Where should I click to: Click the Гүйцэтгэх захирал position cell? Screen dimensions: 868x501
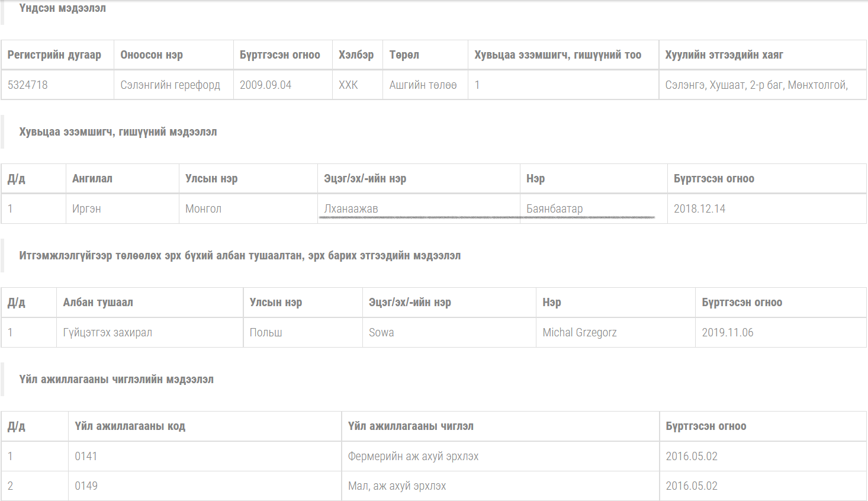(x=108, y=332)
